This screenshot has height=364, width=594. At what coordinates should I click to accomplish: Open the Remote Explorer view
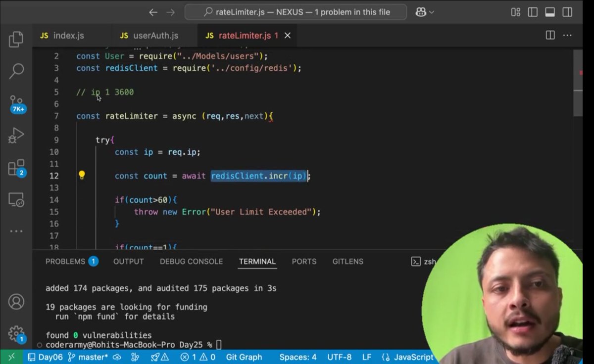pos(16,199)
